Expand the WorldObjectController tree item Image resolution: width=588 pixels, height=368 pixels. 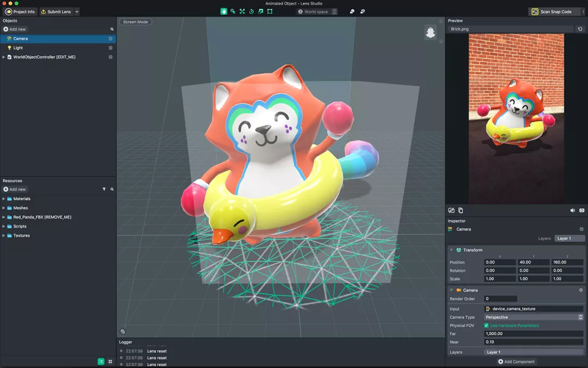(4, 57)
